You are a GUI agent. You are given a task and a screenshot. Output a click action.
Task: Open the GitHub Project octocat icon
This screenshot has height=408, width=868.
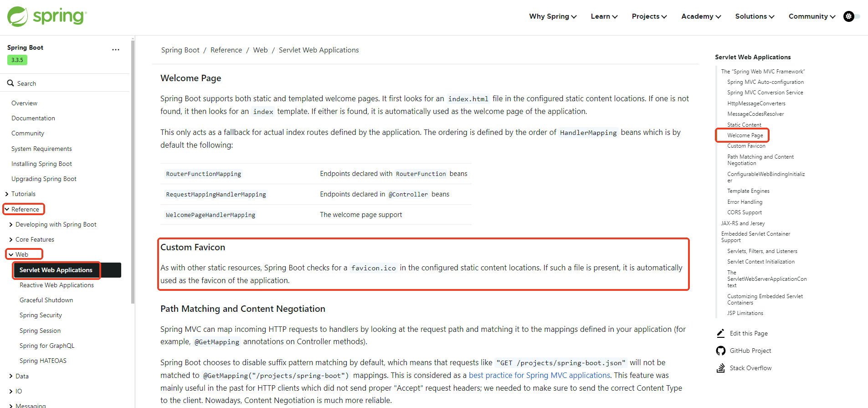(720, 351)
